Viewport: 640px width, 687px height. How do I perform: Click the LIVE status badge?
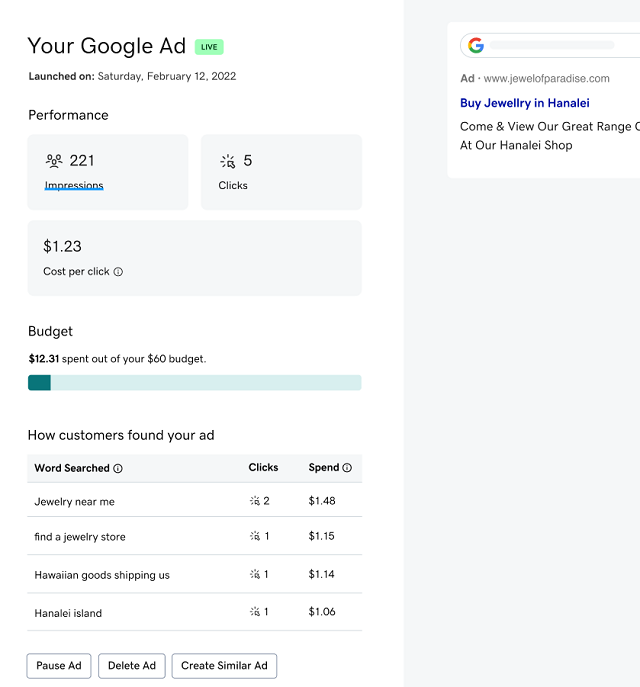click(209, 47)
